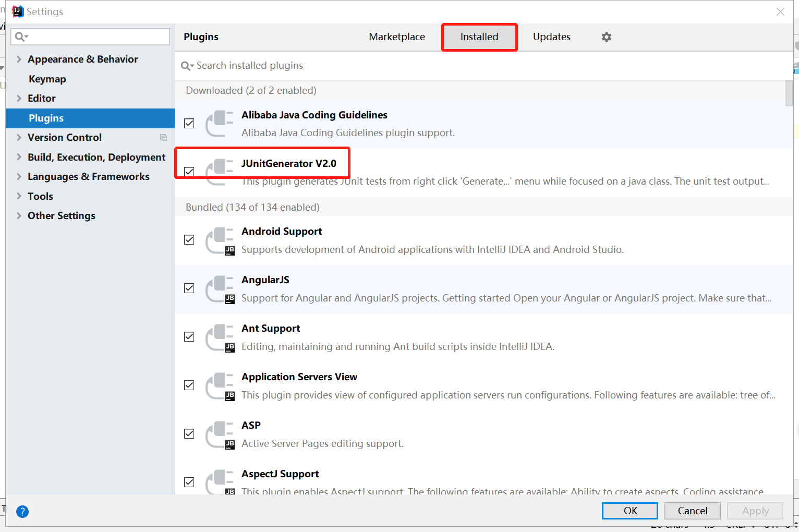Close the Settings dialog

[x=780, y=11]
